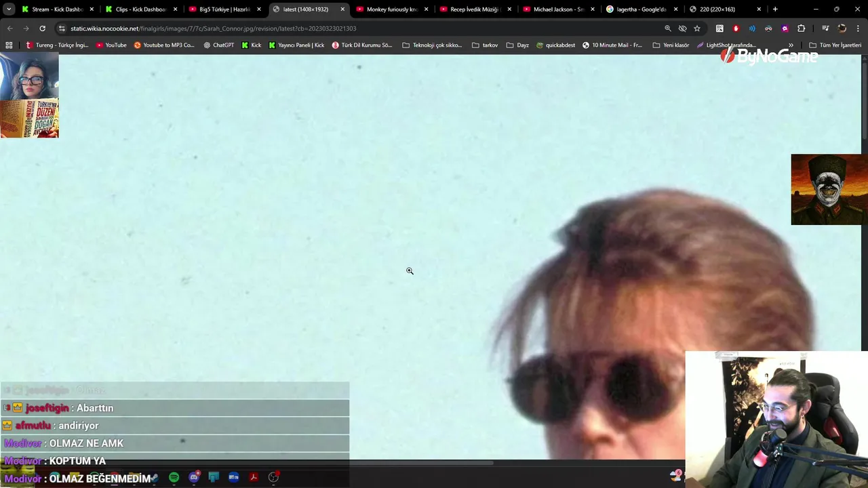868x488 pixels.
Task: Open the blue sound-waves extension
Action: (752, 28)
